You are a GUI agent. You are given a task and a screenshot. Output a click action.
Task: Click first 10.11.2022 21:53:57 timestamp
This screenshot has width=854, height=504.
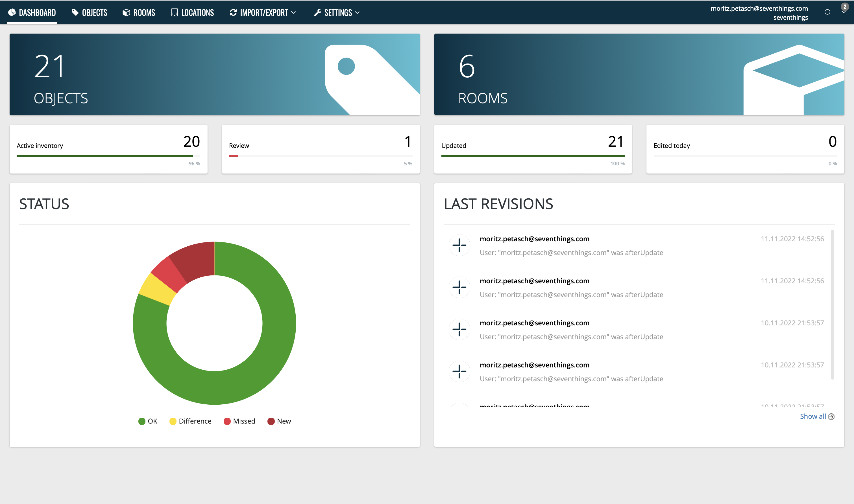(x=792, y=323)
